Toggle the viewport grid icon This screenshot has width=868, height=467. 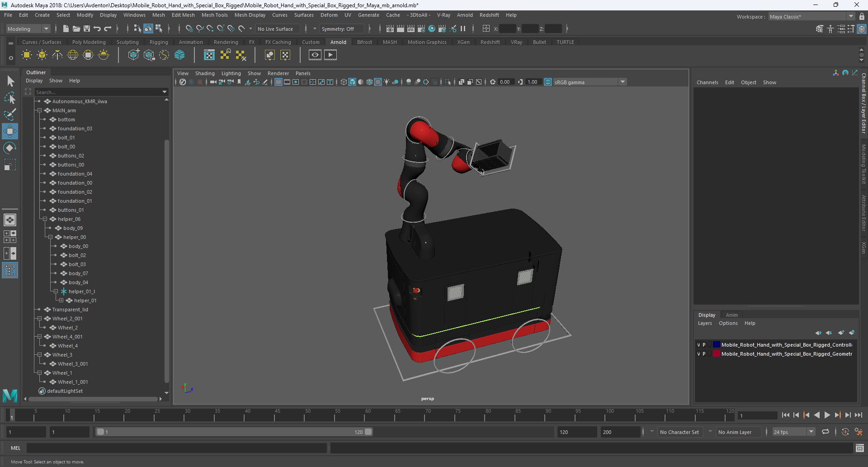pos(278,82)
